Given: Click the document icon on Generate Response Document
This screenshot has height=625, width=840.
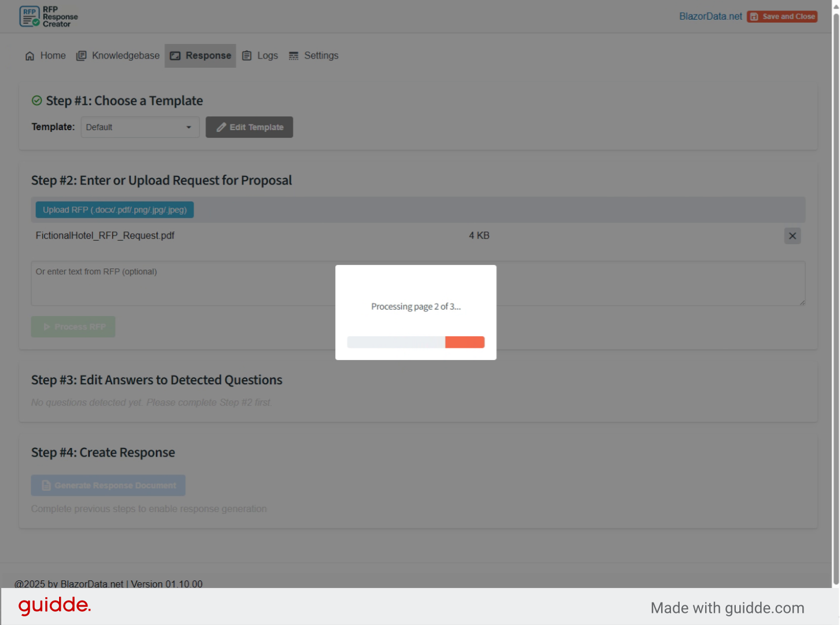Looking at the screenshot, I should pyautogui.click(x=46, y=485).
